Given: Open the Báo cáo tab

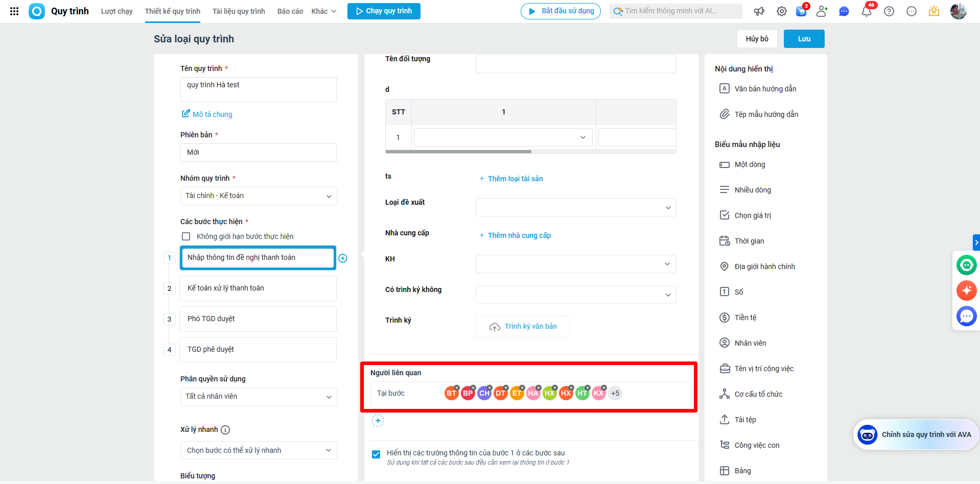Looking at the screenshot, I should pyautogui.click(x=290, y=11).
